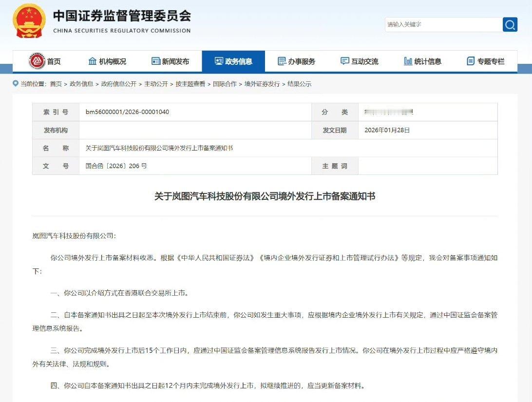
Task: Click the newspaper icon beside 新闻发布
Action: coord(156,61)
